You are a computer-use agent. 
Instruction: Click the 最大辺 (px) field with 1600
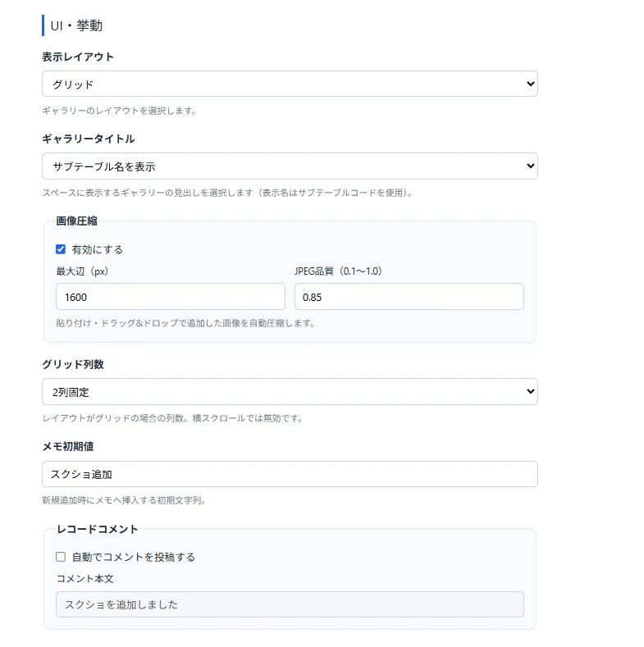tap(171, 297)
